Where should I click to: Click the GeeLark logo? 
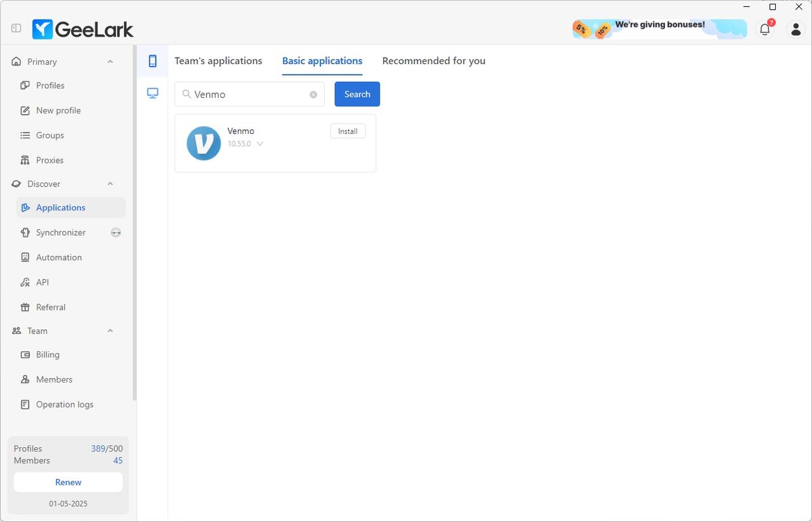click(x=83, y=29)
